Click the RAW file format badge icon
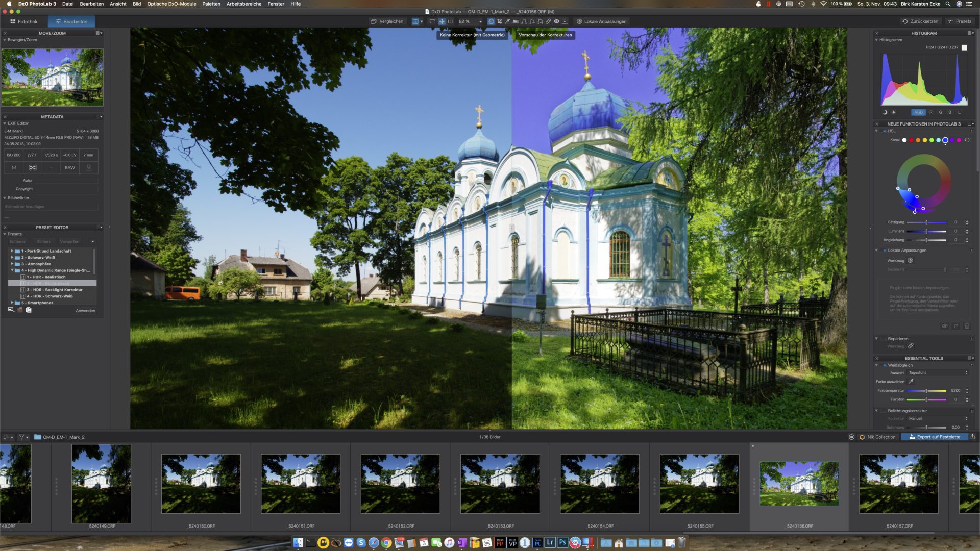The width and height of the screenshot is (980, 551). coord(69,167)
